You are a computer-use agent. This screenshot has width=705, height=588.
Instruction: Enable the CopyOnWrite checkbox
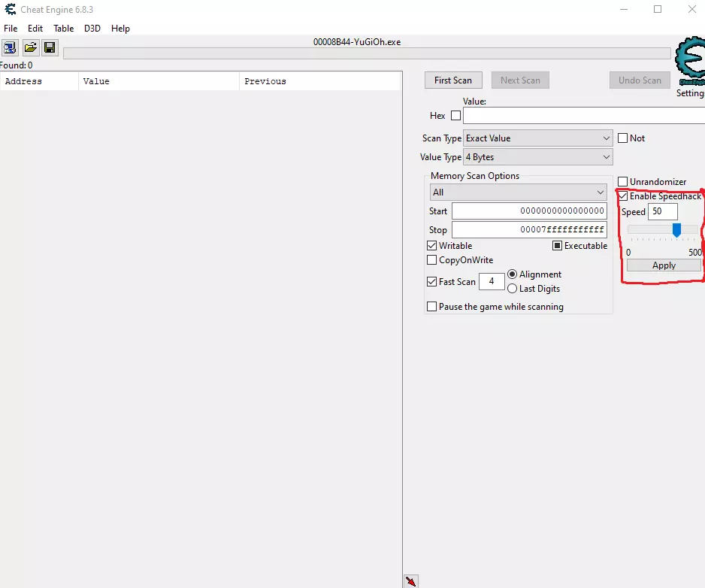click(x=431, y=260)
